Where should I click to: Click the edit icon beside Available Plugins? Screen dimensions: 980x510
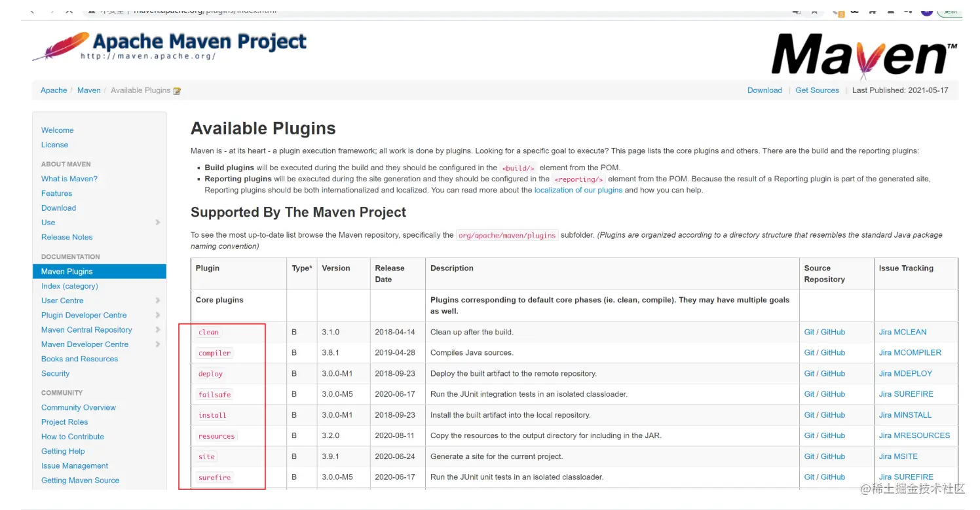(x=177, y=91)
